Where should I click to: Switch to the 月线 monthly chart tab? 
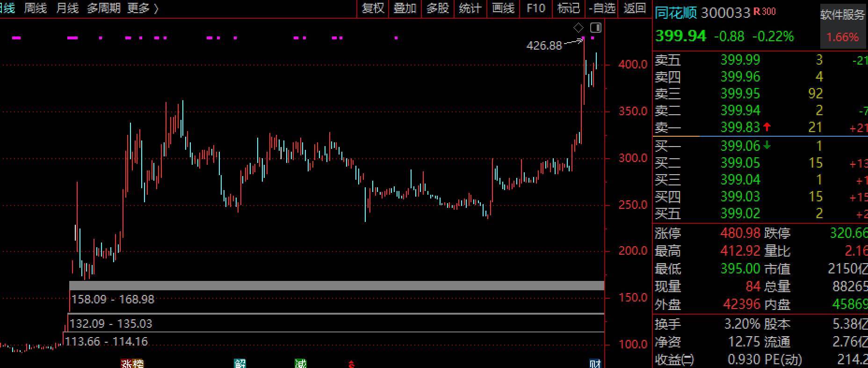pyautogui.click(x=67, y=8)
